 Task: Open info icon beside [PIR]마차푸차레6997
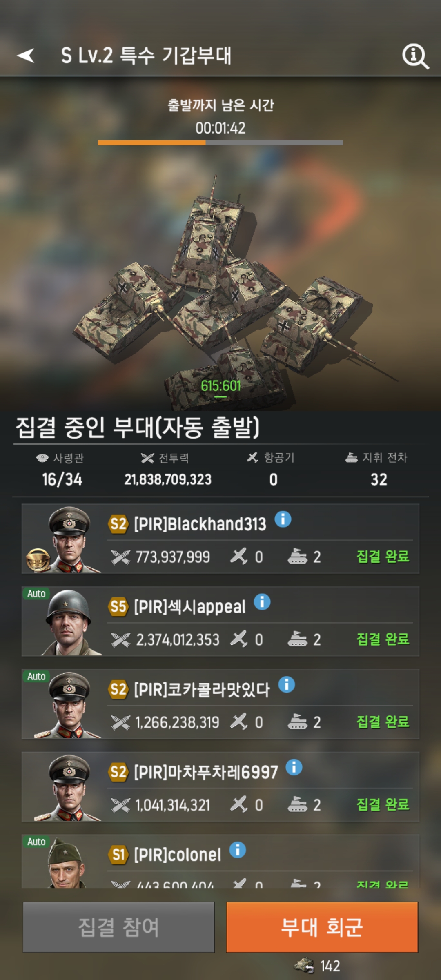(294, 767)
